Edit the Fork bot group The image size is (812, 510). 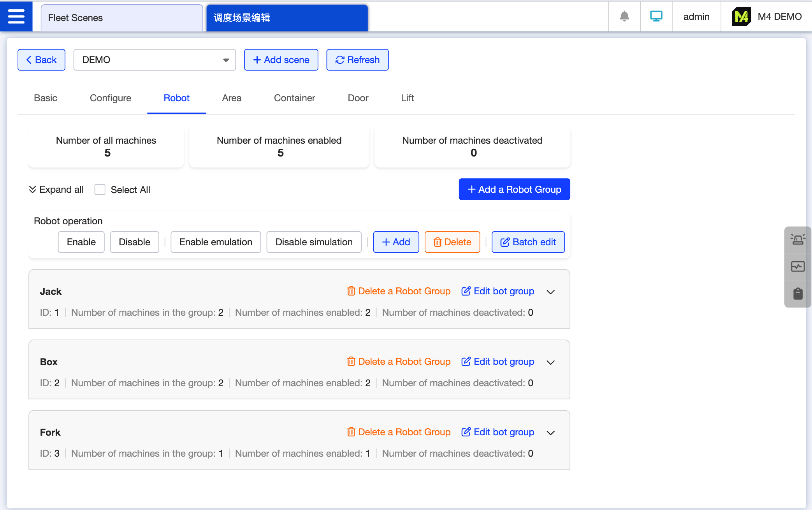point(497,432)
